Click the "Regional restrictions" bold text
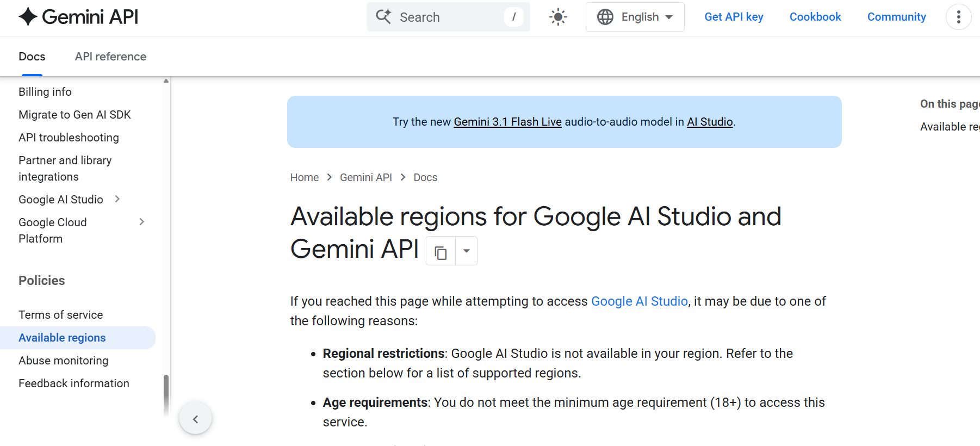Image resolution: width=980 pixels, height=446 pixels. pos(384,354)
